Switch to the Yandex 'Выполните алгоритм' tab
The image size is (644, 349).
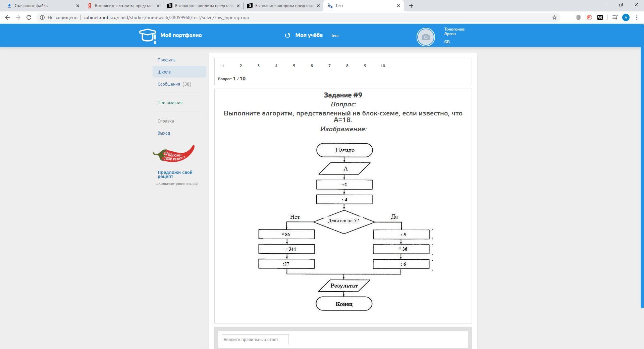click(123, 6)
